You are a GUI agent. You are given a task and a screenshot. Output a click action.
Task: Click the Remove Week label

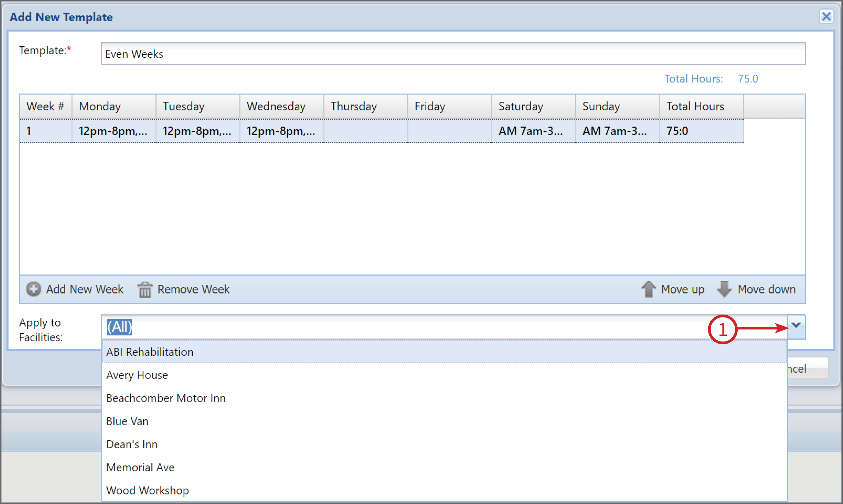tap(193, 289)
